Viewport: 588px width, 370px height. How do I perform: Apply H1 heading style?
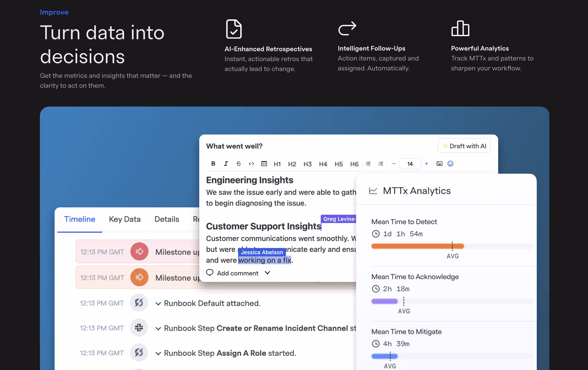click(x=277, y=164)
